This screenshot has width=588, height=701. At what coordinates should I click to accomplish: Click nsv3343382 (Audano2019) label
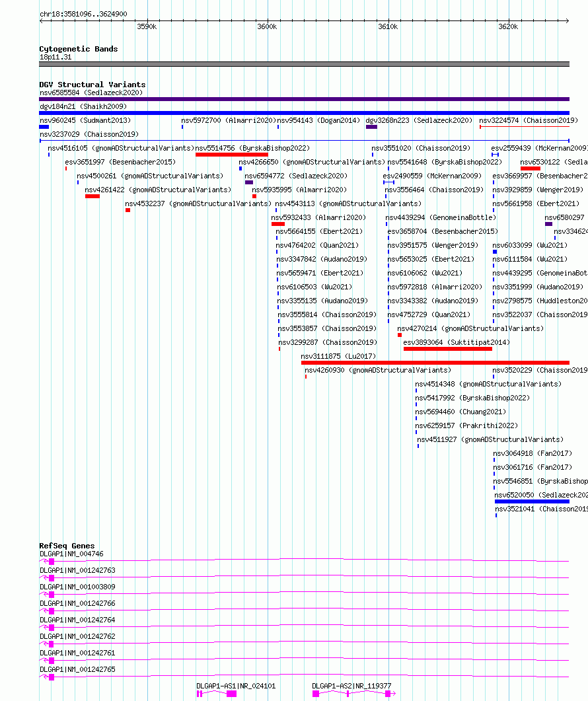(x=433, y=301)
